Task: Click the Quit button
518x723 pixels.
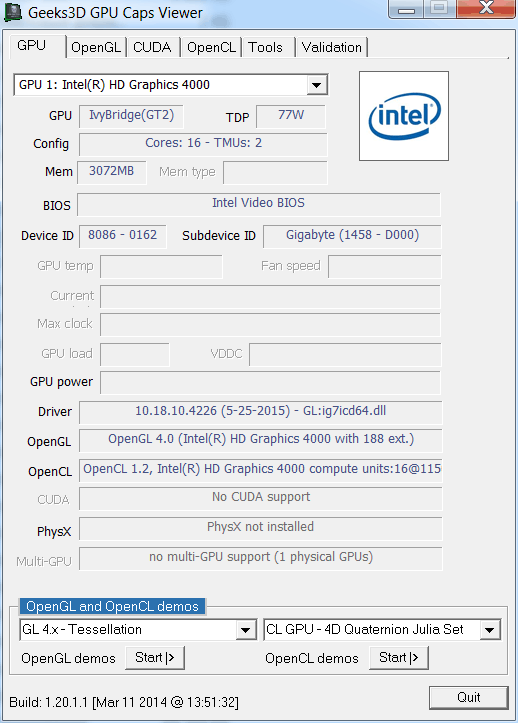Action: pos(469,697)
